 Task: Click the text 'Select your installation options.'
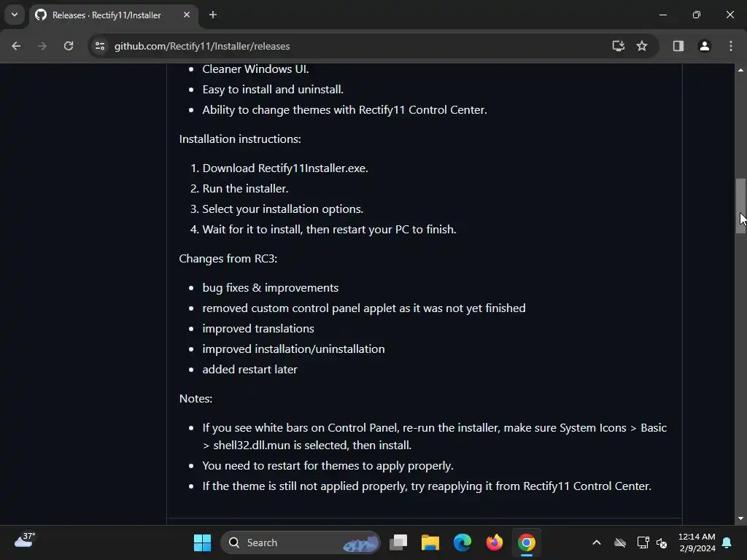[x=282, y=209]
